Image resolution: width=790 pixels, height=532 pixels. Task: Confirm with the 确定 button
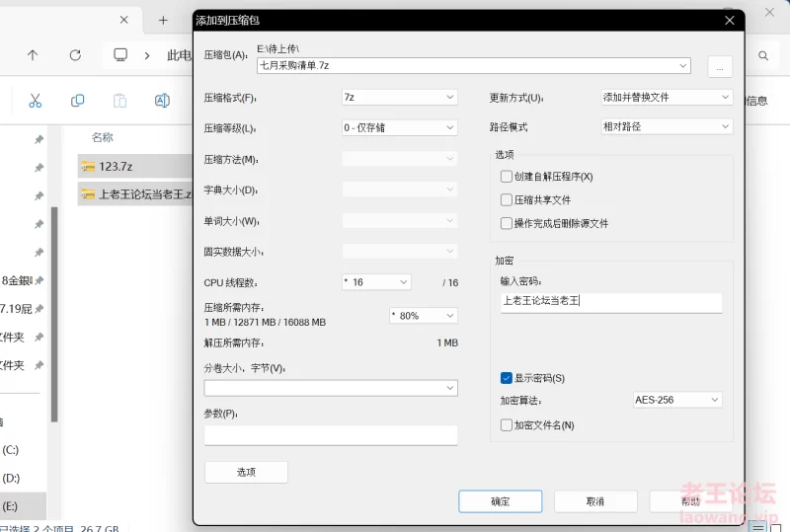tap(501, 501)
